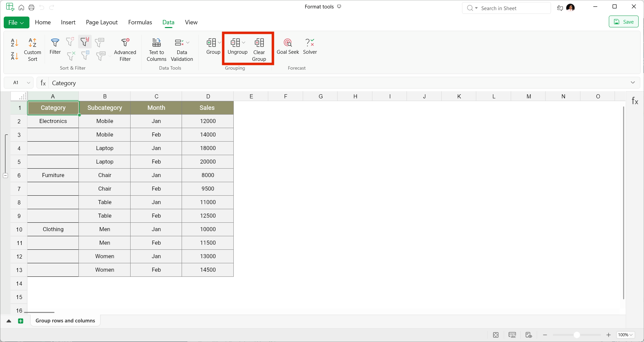Image resolution: width=644 pixels, height=342 pixels.
Task: Click the green Save button
Action: point(623,22)
